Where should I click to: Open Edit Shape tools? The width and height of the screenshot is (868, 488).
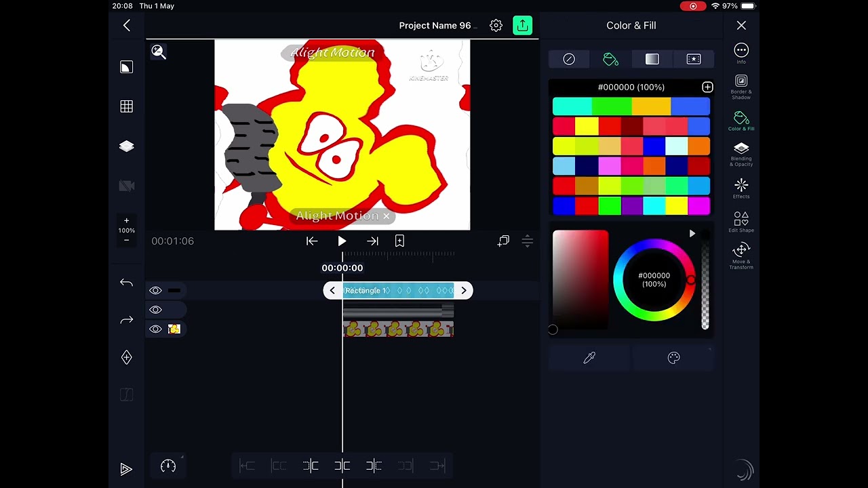click(x=741, y=222)
